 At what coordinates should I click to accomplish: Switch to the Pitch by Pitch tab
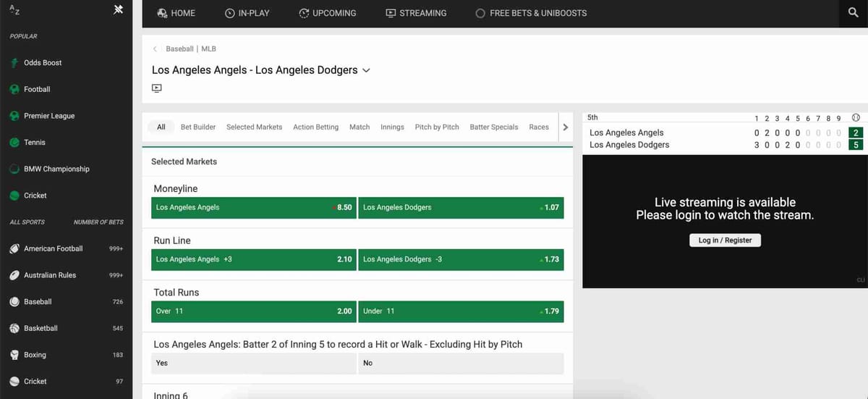pos(437,127)
